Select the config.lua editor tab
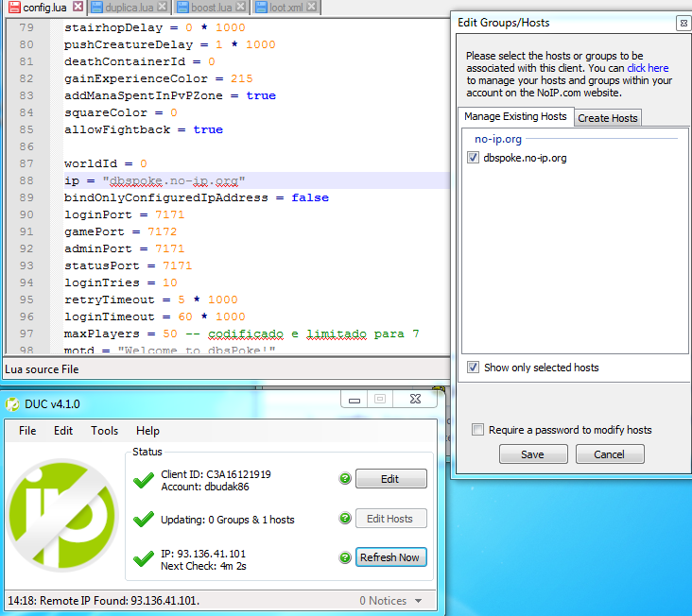 point(44,8)
